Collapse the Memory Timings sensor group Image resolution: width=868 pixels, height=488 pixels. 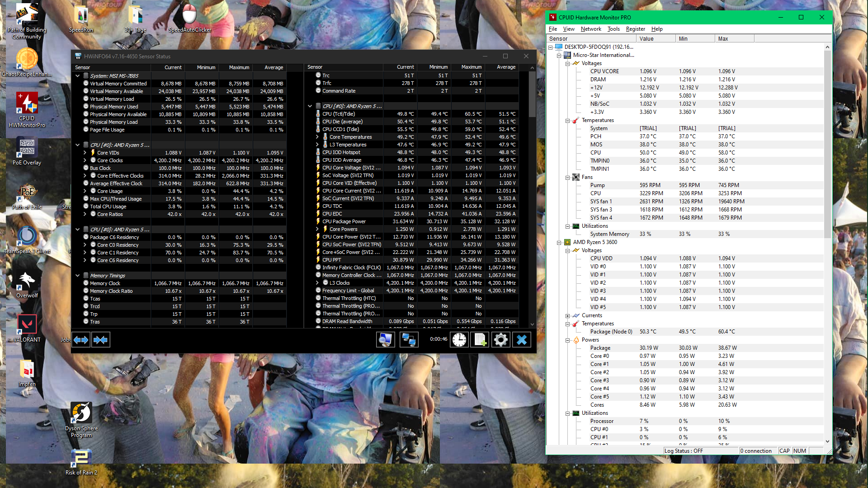[78, 276]
